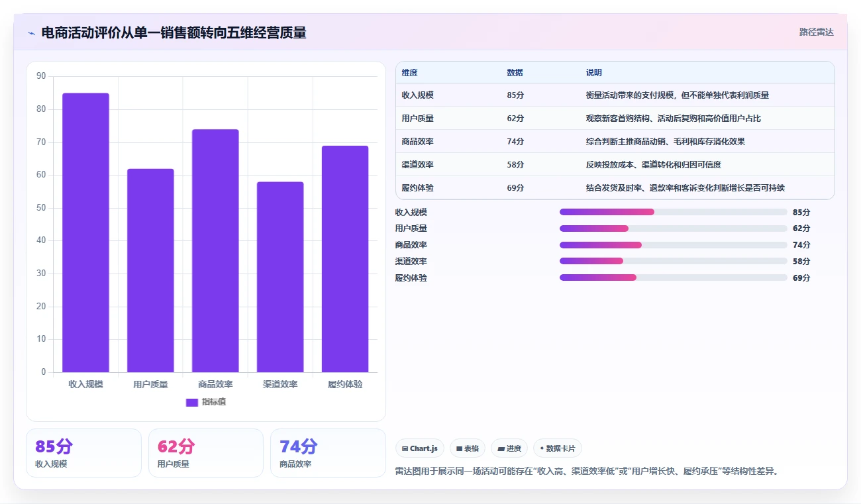Image resolution: width=861 pixels, height=504 pixels.
Task: Open the 74分 商品效率 data card
Action: click(x=328, y=453)
